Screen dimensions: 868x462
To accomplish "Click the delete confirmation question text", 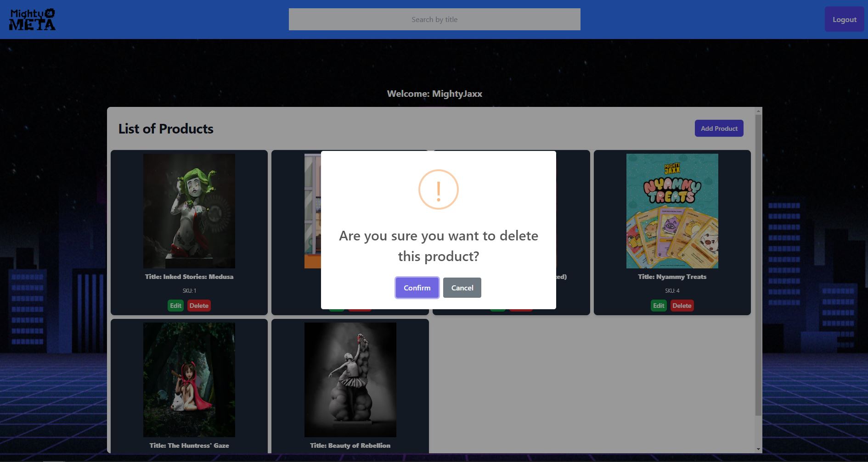I will [x=439, y=246].
